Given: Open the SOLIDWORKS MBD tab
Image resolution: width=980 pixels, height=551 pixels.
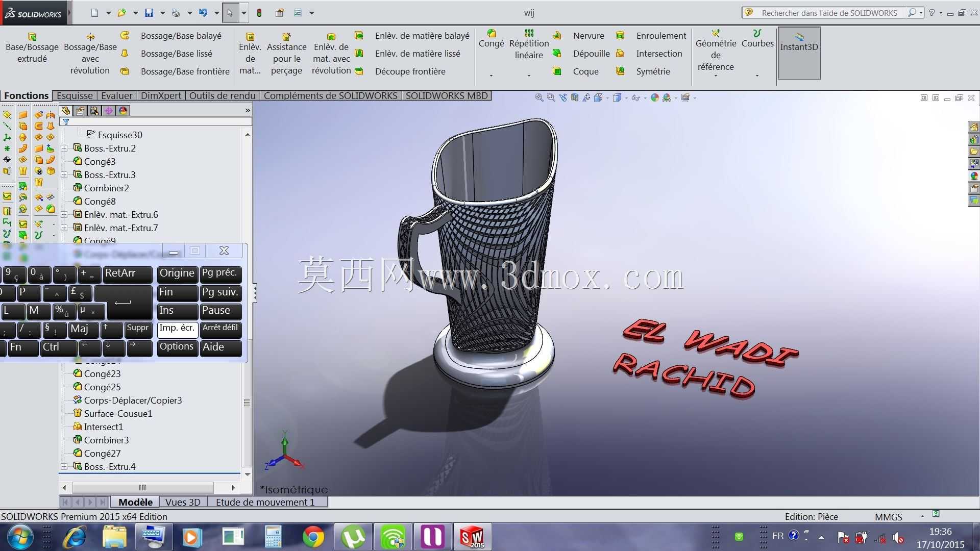Looking at the screenshot, I should coord(447,95).
